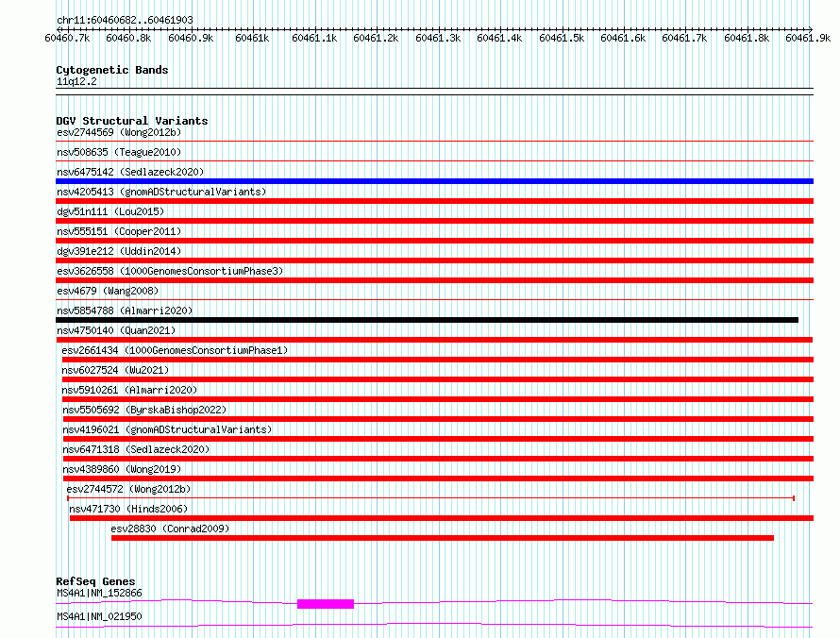Click nsv5910261 (Almarri2020) label
840x638 pixels.
coord(129,390)
